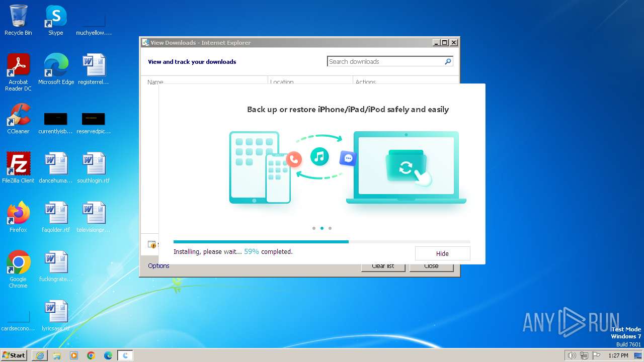Select the first slide indicator dot
This screenshot has height=362, width=644.
(314, 228)
